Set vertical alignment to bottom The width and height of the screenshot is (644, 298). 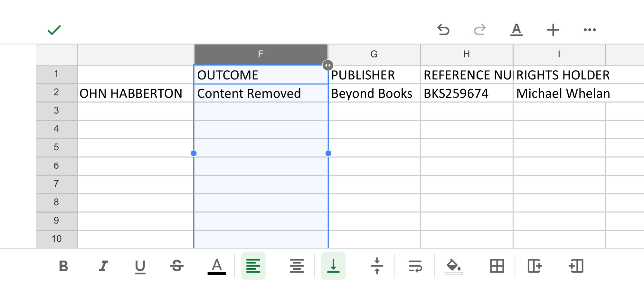click(333, 266)
